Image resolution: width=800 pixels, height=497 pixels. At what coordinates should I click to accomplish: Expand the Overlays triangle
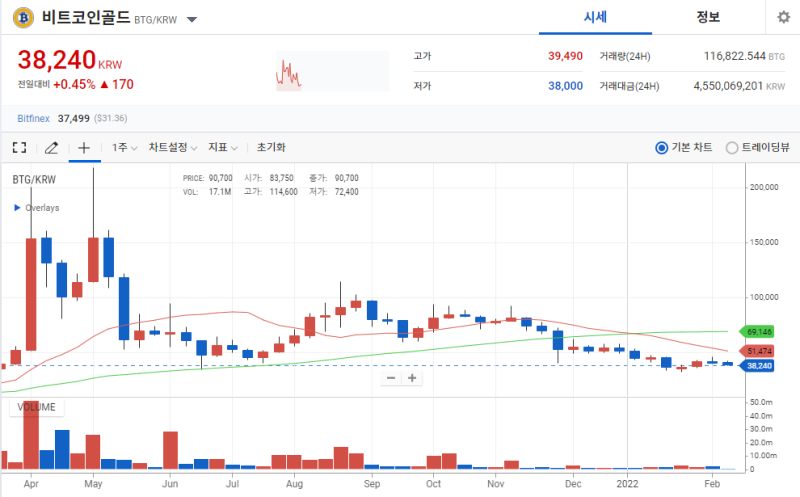point(17,208)
